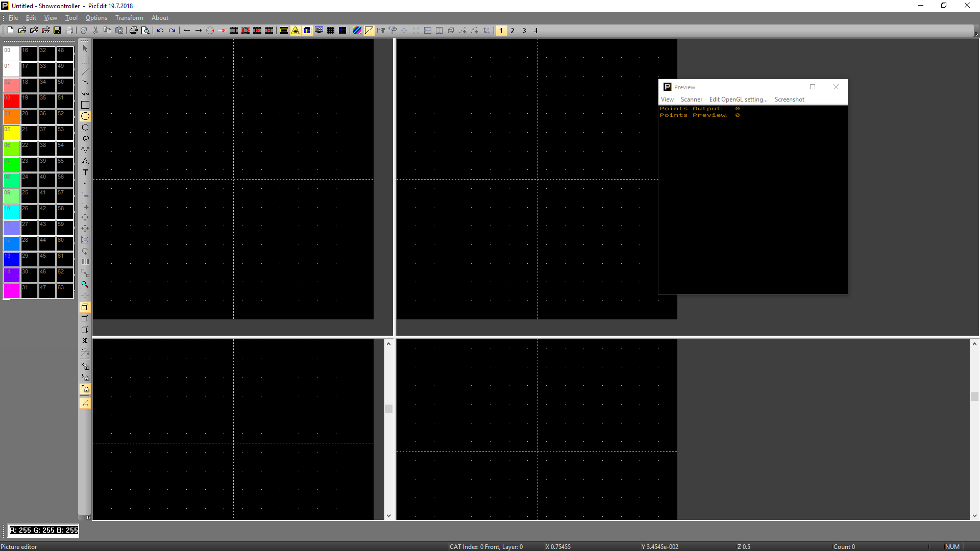Image resolution: width=980 pixels, height=551 pixels.
Task: Toggle the Z axis lock
Action: [x=85, y=389]
